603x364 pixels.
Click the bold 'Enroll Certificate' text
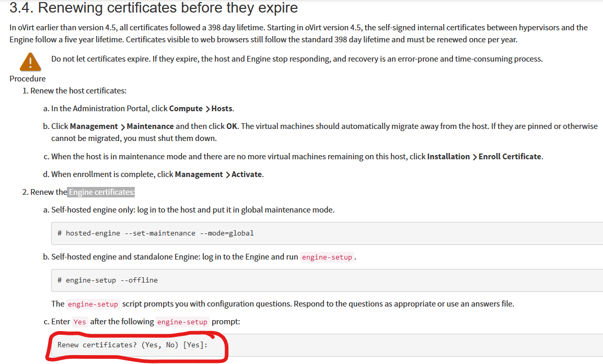coord(509,157)
